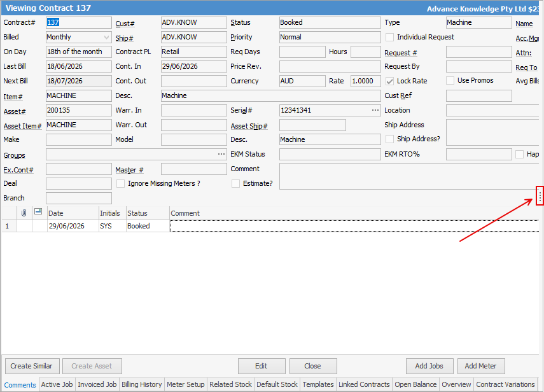View the Overview tab

pos(456,384)
